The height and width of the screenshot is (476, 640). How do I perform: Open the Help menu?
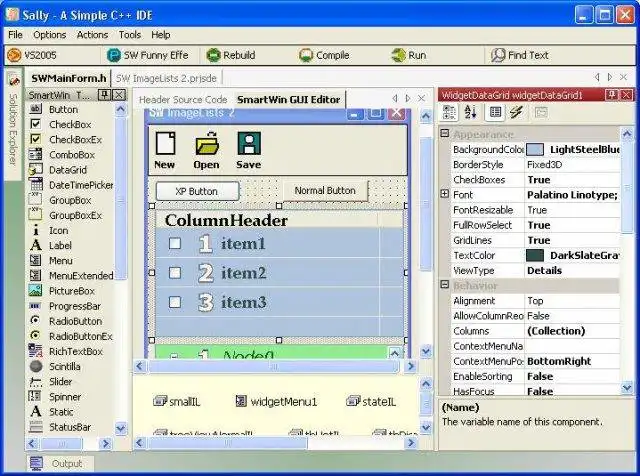(160, 35)
